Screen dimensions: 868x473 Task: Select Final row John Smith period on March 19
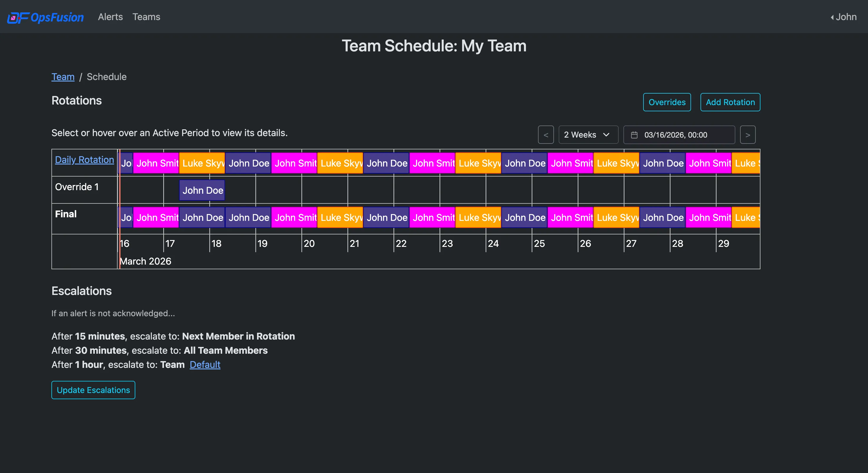[x=294, y=218]
